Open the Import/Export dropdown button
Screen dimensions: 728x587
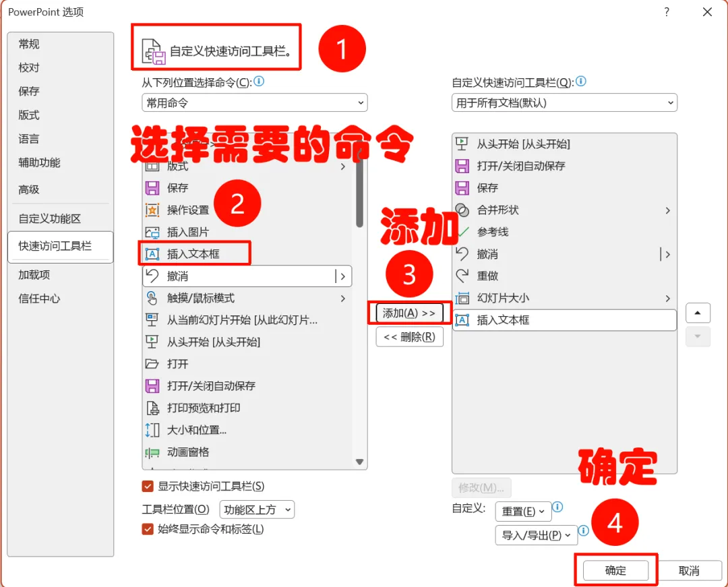(537, 535)
